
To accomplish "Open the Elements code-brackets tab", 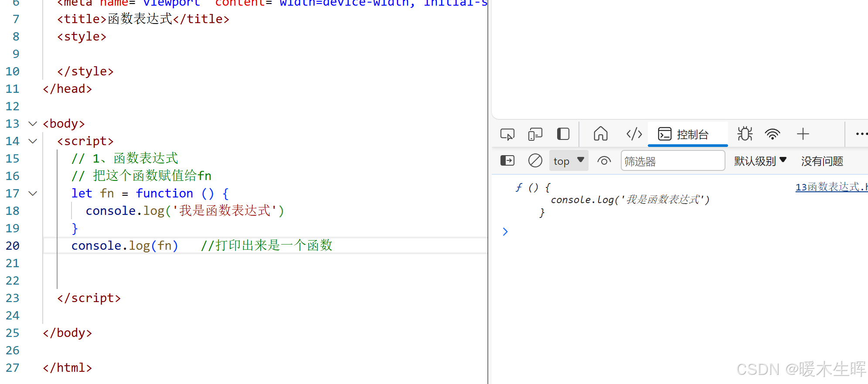I will click(x=634, y=134).
